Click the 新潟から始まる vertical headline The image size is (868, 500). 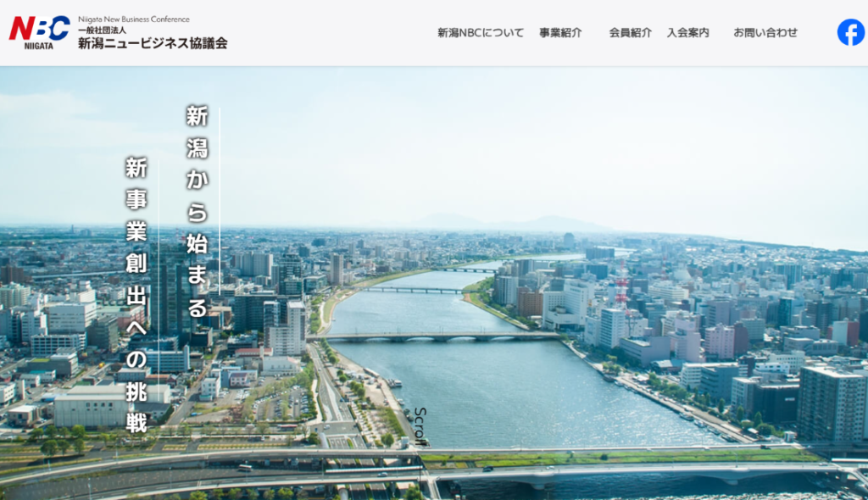click(x=197, y=211)
